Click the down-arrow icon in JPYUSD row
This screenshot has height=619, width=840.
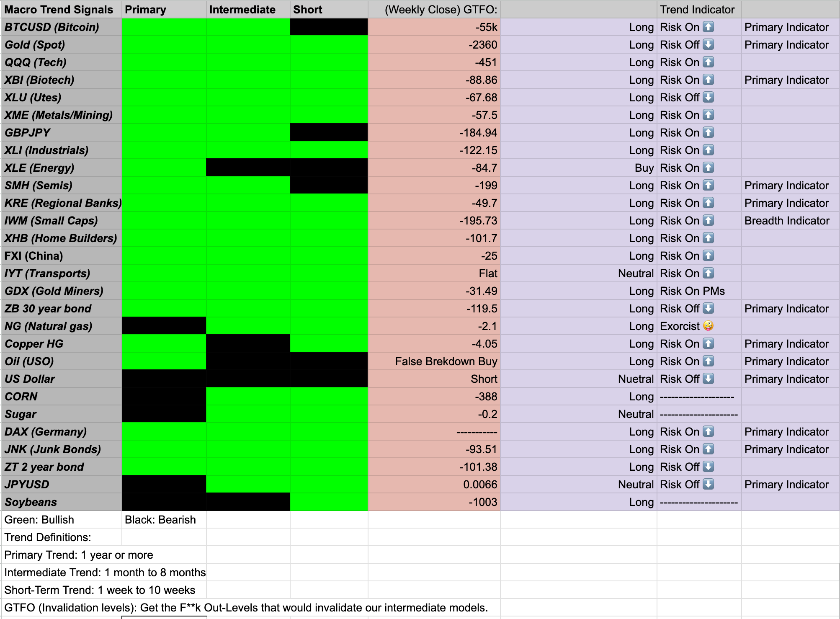[x=708, y=484]
